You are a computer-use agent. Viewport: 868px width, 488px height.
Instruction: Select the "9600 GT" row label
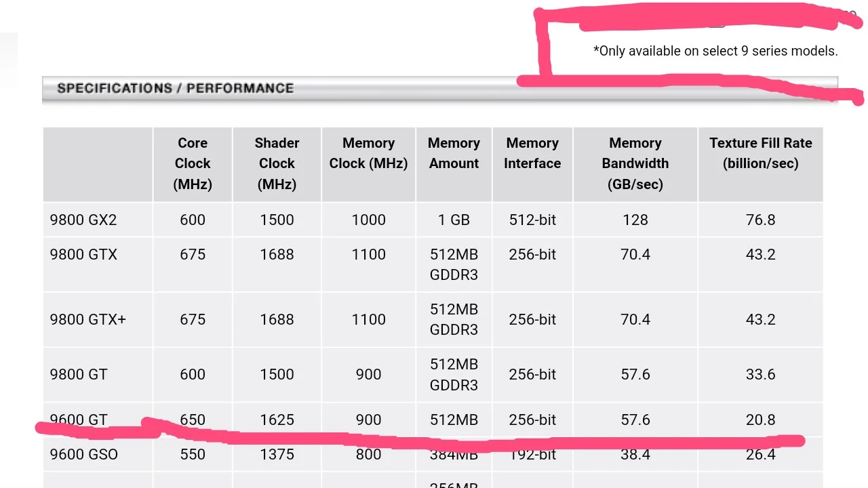coord(79,420)
